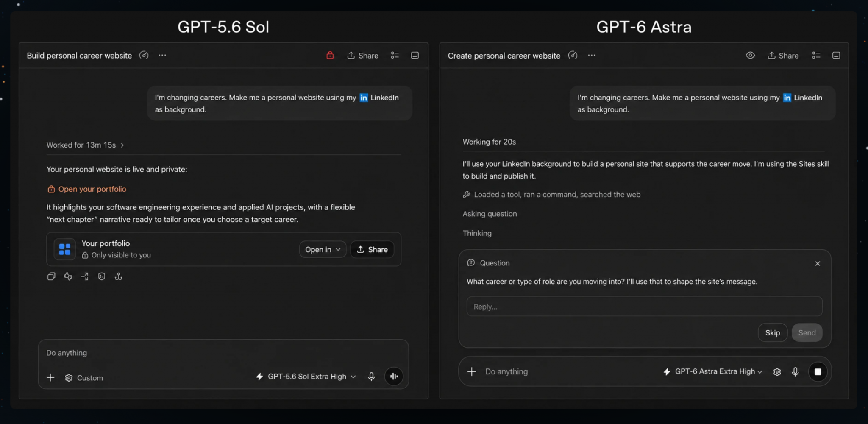
Task: Click the "Create personal career website" chat title
Action: tap(504, 56)
